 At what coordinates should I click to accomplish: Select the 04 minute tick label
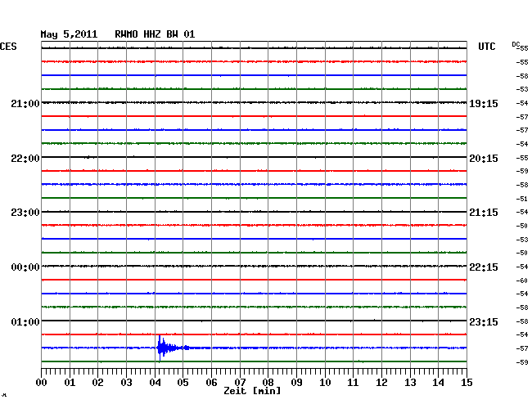[155, 383]
